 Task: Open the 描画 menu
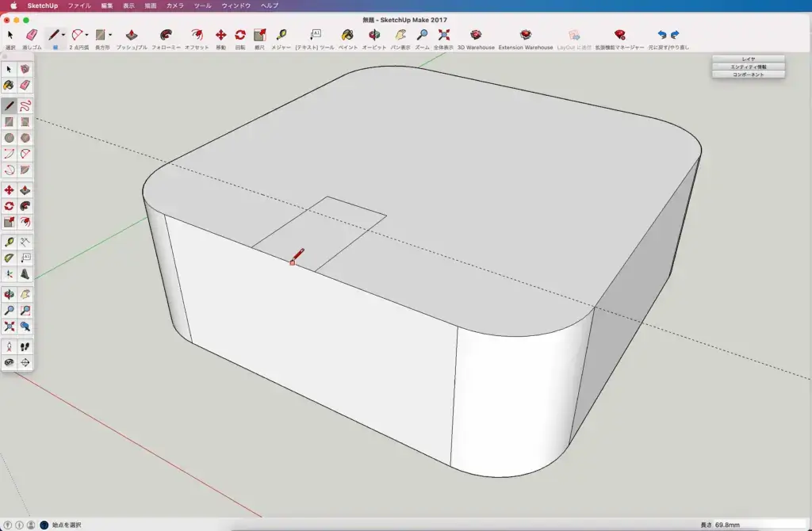(150, 6)
